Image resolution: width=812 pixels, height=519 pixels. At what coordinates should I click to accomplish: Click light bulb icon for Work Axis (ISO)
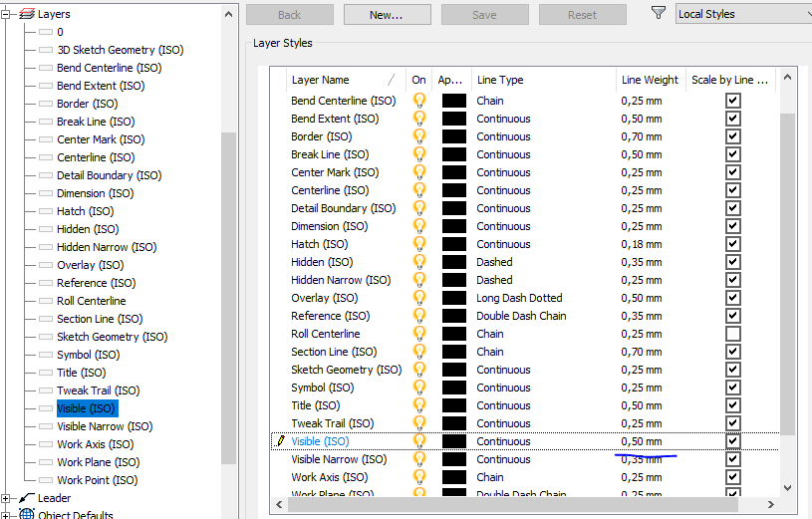click(419, 477)
